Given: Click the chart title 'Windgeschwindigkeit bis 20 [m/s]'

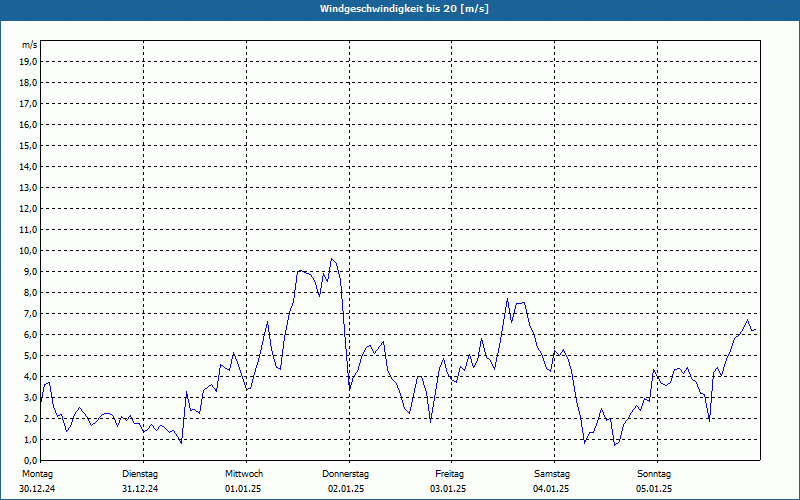Looking at the screenshot, I should (x=404, y=9).
